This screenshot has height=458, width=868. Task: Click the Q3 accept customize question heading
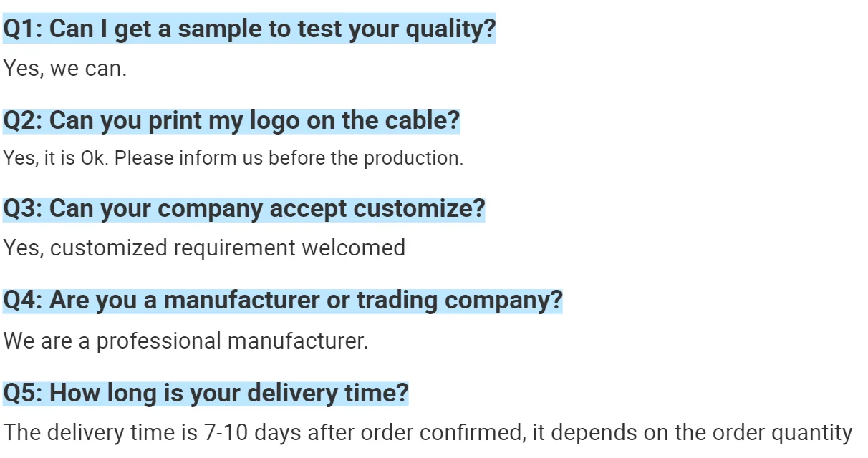point(244,209)
